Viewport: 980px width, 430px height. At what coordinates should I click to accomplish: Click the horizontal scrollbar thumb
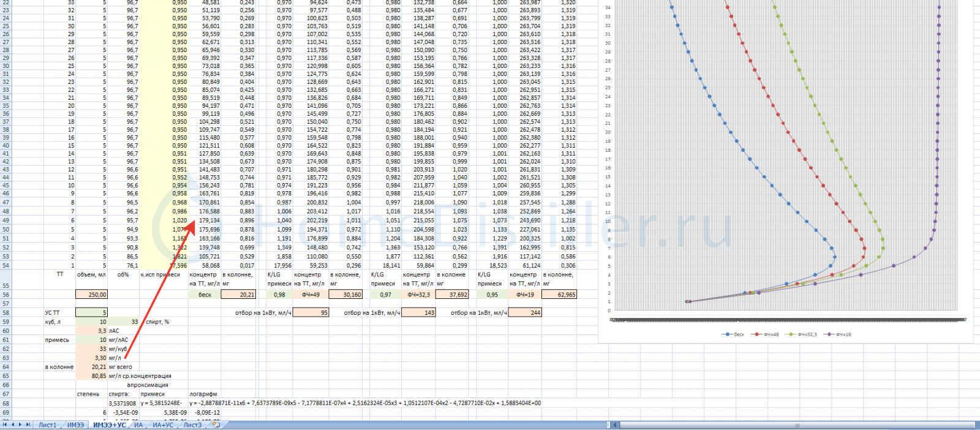click(x=796, y=424)
